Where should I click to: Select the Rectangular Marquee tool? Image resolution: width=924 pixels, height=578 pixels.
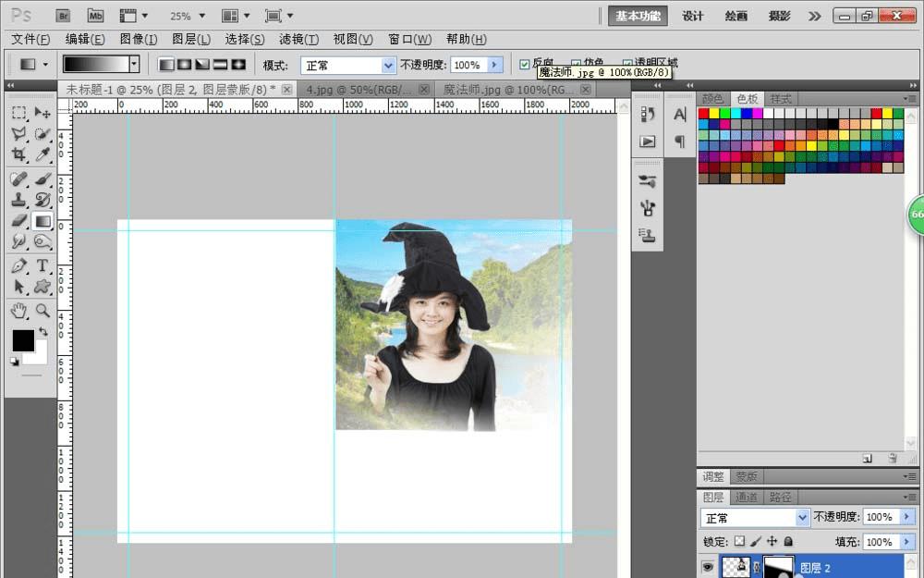click(x=18, y=112)
